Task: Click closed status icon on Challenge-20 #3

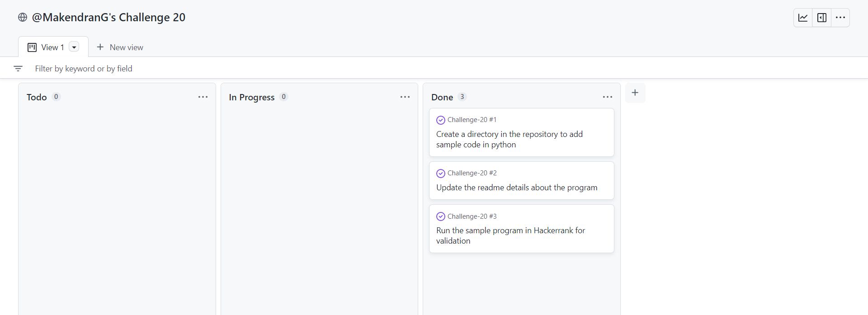Action: point(441,216)
